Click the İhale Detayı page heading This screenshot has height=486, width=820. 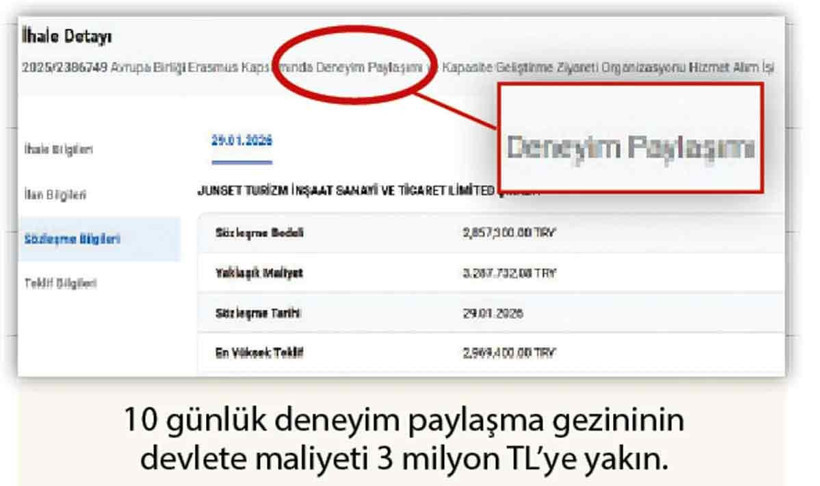coord(66,36)
